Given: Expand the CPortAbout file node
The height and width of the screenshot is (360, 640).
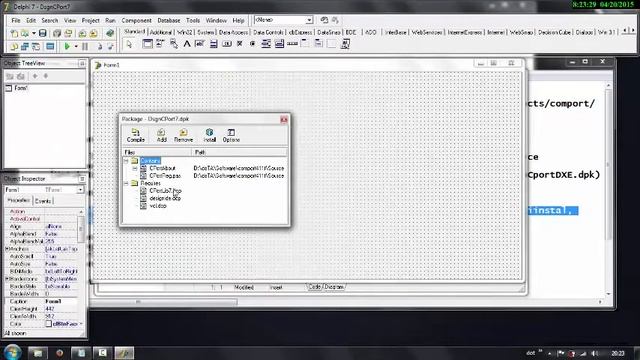Looking at the screenshot, I should pos(135,168).
